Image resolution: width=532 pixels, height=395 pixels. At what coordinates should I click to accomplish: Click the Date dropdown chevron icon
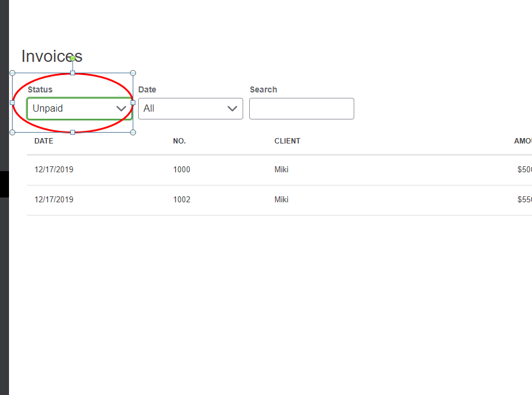(232, 109)
